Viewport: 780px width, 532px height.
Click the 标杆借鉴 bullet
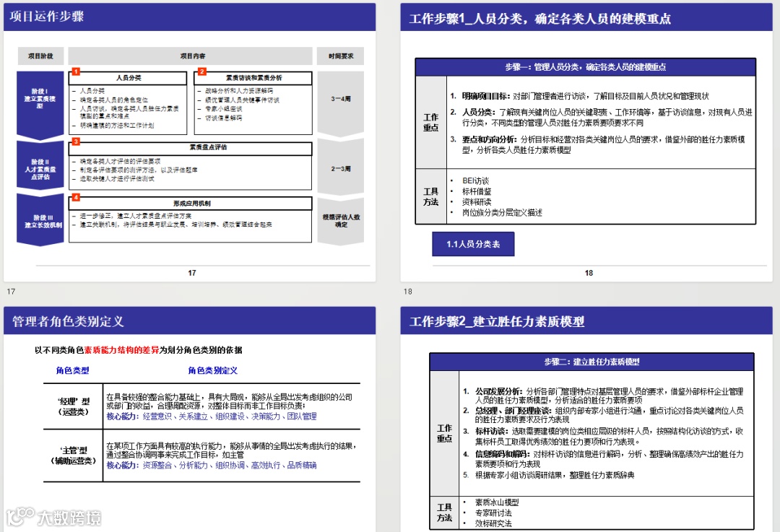tap(477, 191)
